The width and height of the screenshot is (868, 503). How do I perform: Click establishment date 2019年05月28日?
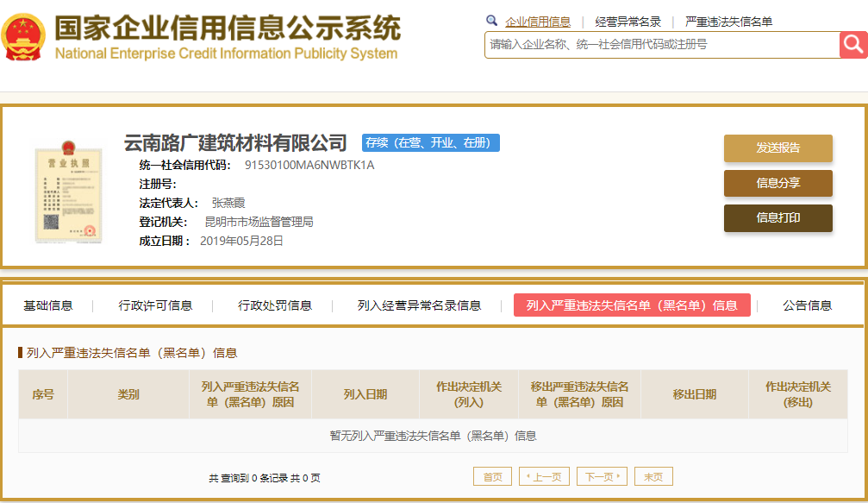(x=241, y=241)
